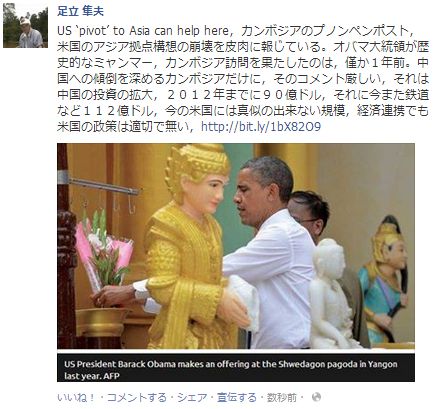Click コメントする to comment

click(x=137, y=397)
